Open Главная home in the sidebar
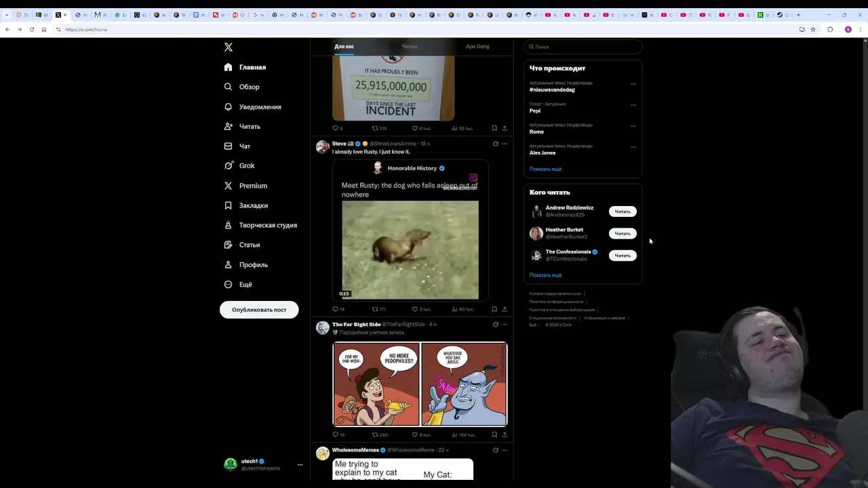Image resolution: width=868 pixels, height=488 pixels. 245,67
